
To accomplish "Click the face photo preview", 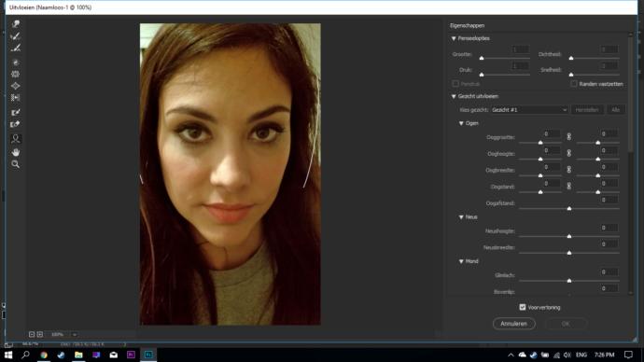I will (x=230, y=174).
